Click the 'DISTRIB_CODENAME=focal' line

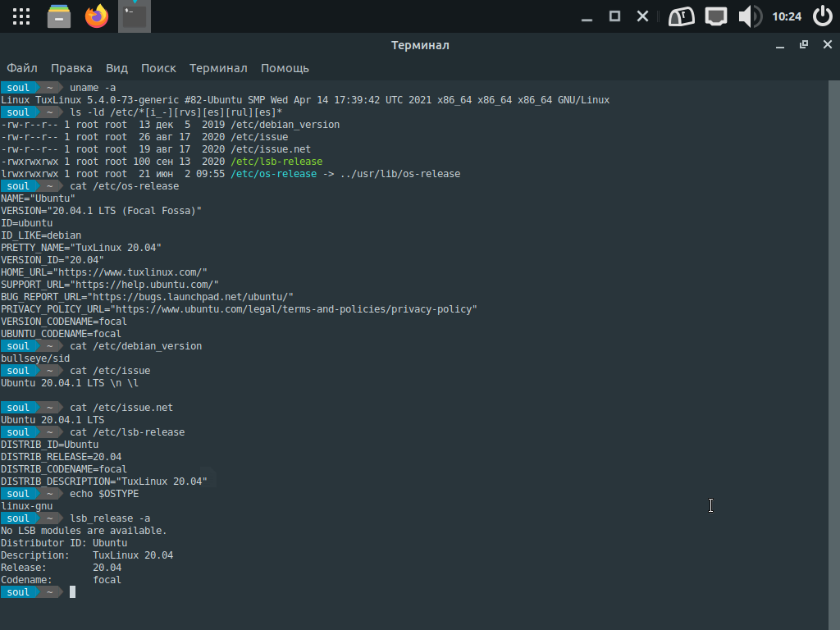pos(64,469)
